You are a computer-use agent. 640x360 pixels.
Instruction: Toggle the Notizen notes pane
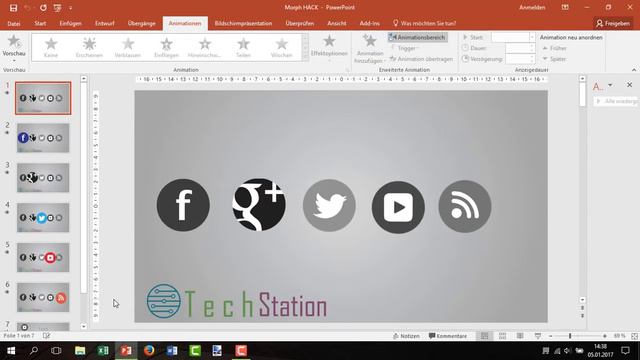pos(406,336)
